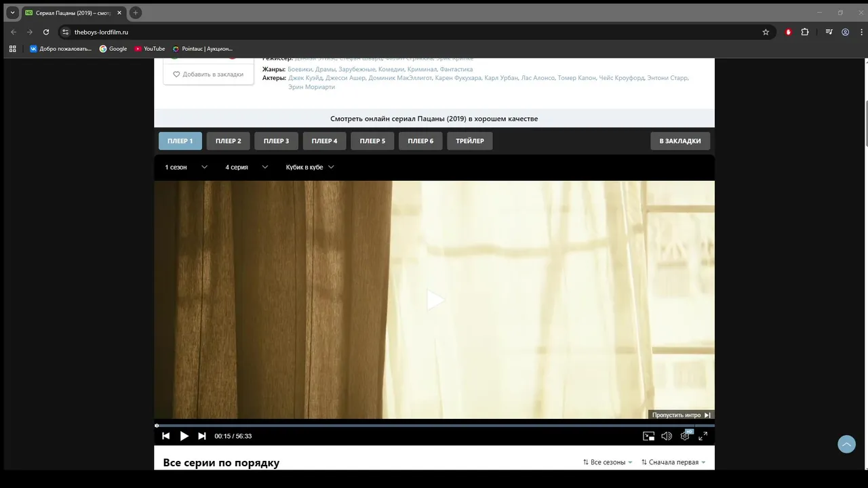Skip to previous episode in player
The width and height of the screenshot is (868, 488).
tap(165, 436)
